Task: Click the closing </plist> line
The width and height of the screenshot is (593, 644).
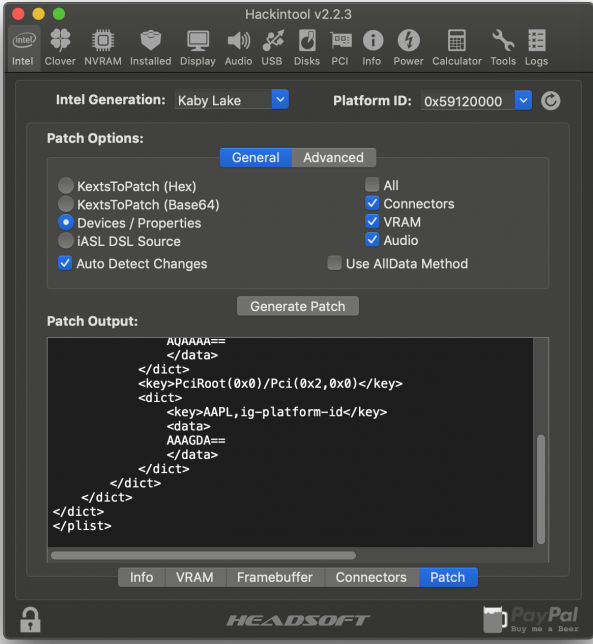Action: [82, 526]
